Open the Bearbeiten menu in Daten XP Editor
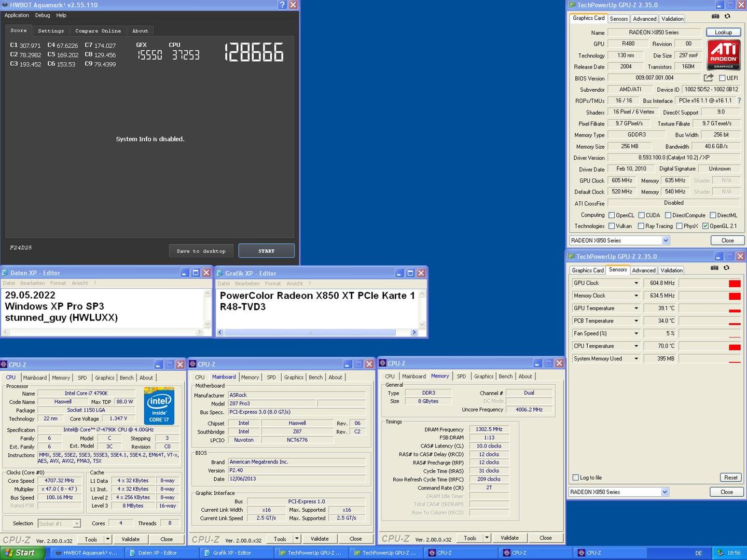Viewport: 747px width, 560px height. tap(32, 283)
